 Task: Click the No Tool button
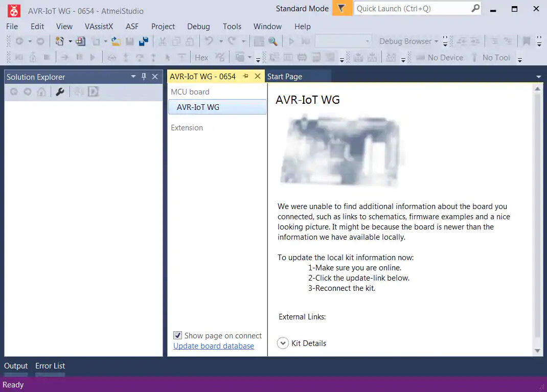click(x=490, y=58)
